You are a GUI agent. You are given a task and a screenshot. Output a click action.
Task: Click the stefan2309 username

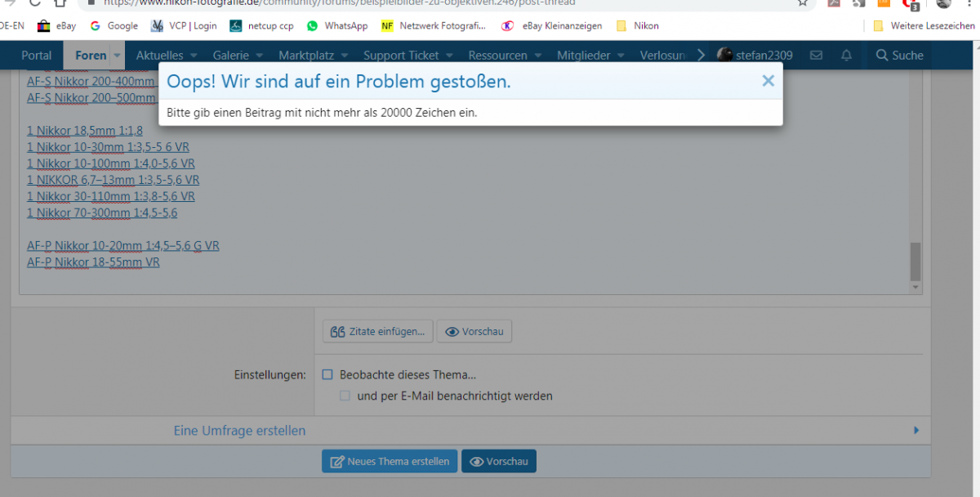coord(764,56)
